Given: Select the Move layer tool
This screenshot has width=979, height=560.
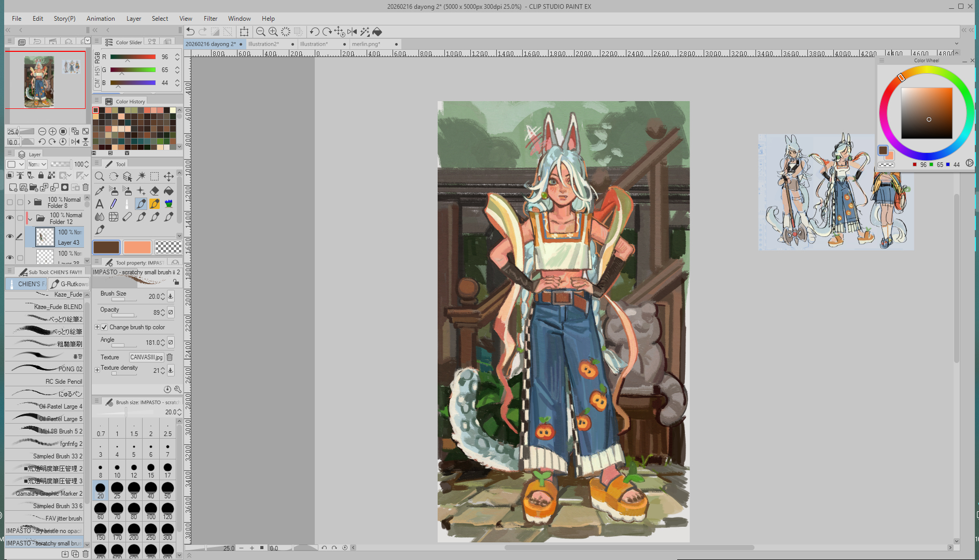Looking at the screenshot, I should pos(169,177).
